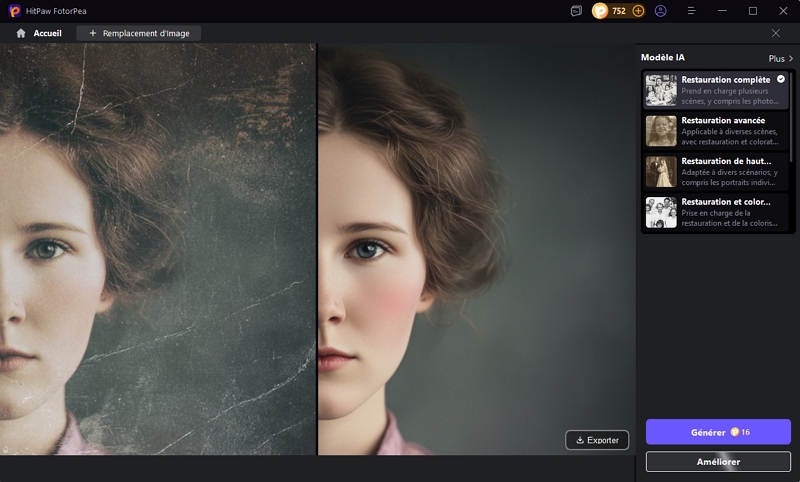Select Restauration et colorisation model
Image resolution: width=800 pixels, height=482 pixels.
point(716,213)
